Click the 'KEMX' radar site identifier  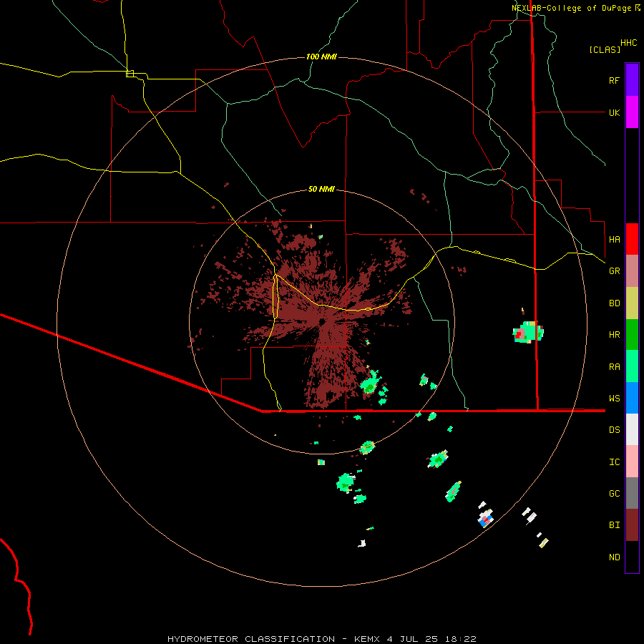pyautogui.click(x=367, y=639)
